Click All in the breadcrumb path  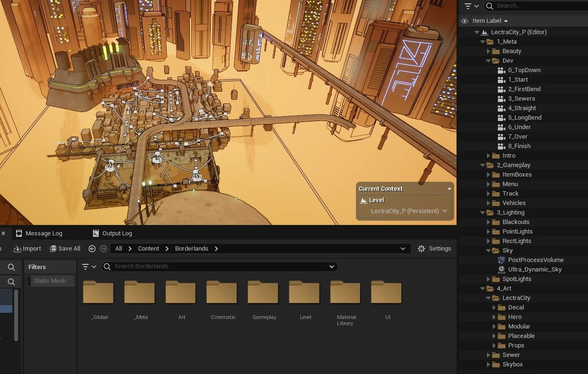(119, 249)
